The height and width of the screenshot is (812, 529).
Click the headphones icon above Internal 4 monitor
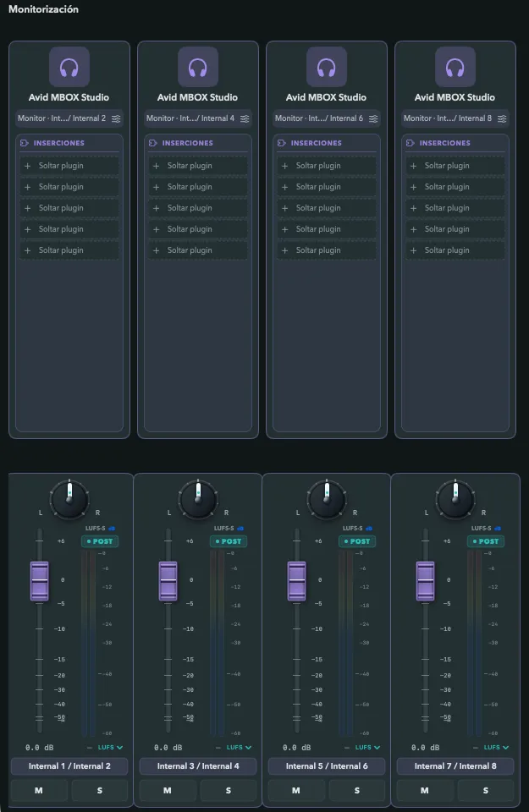point(197,67)
